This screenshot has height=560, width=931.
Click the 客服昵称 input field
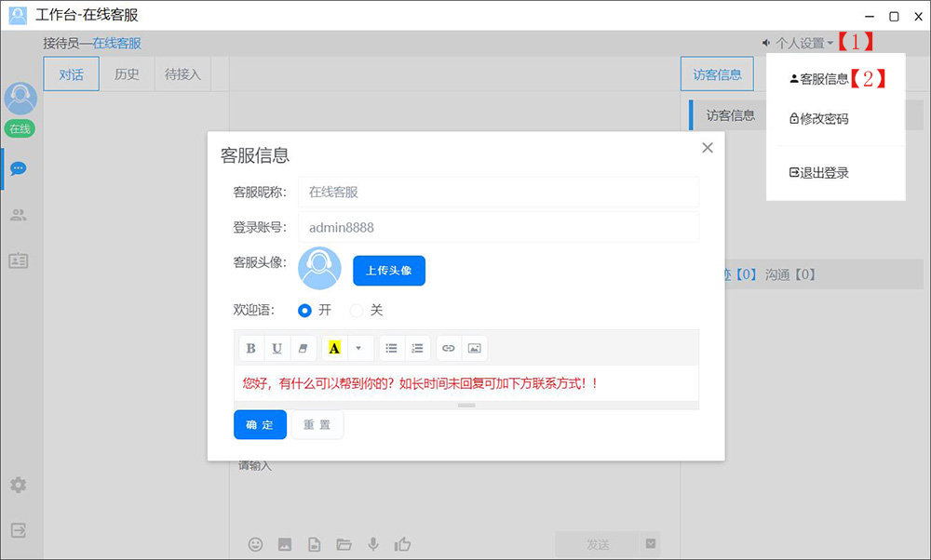(x=497, y=192)
